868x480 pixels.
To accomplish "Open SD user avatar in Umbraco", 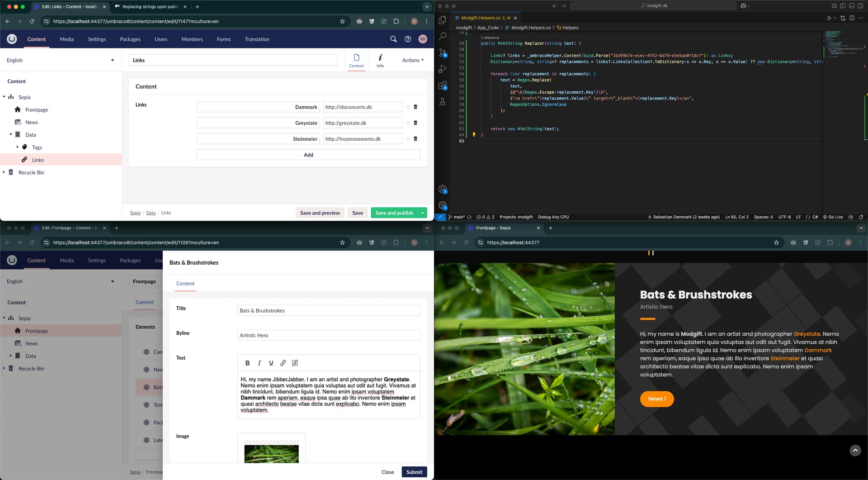I will tap(423, 39).
